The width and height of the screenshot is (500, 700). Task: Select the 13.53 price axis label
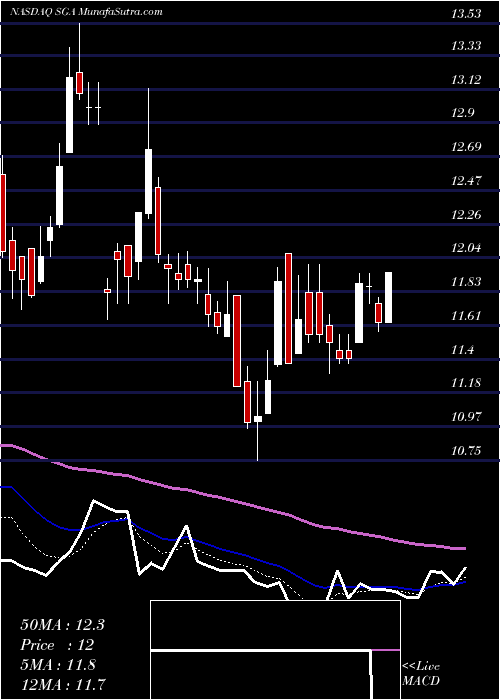466,13
